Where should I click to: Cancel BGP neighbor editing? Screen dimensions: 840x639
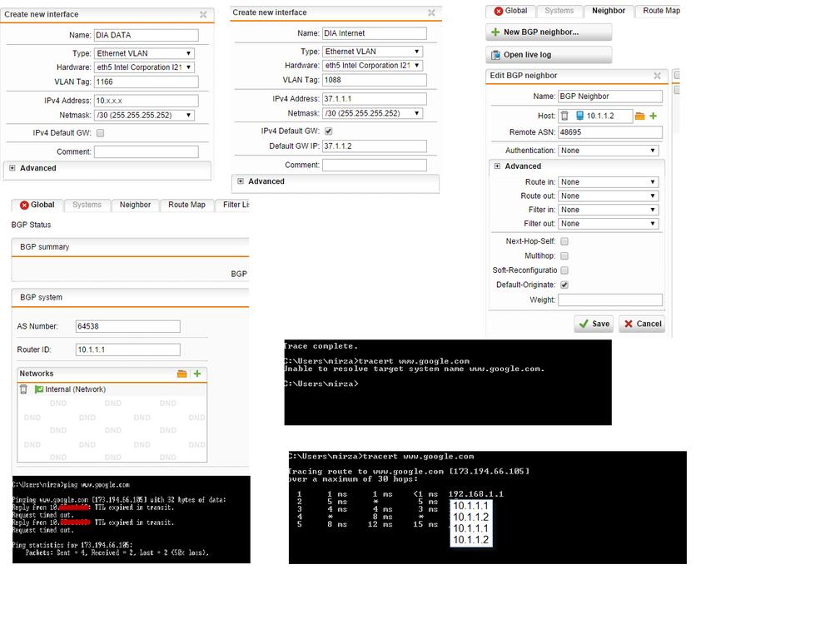(643, 324)
